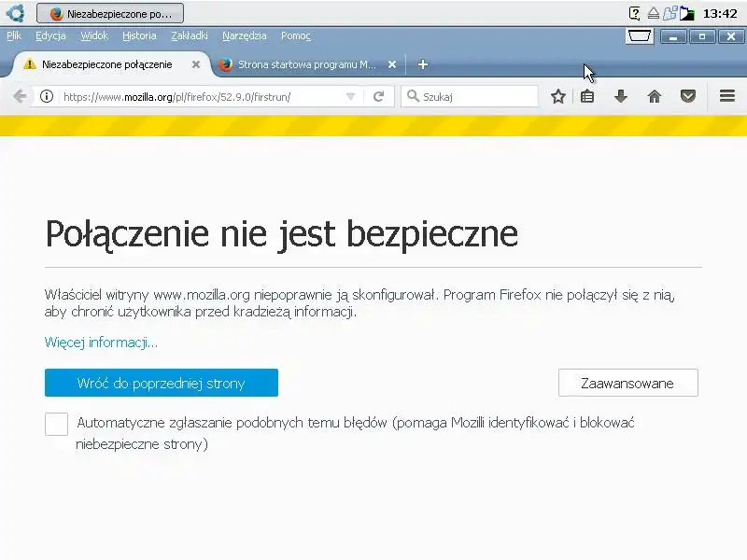Open the Historia menu
747x560 pixels.
pos(139,35)
